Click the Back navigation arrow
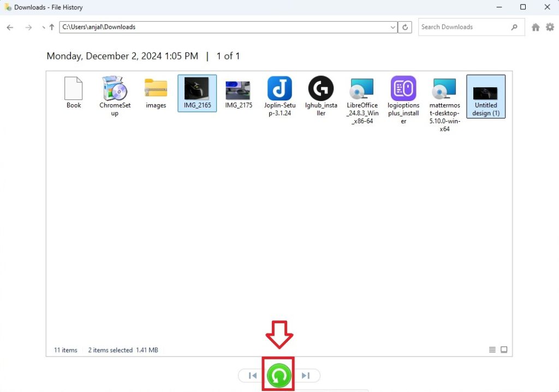 tap(10, 27)
